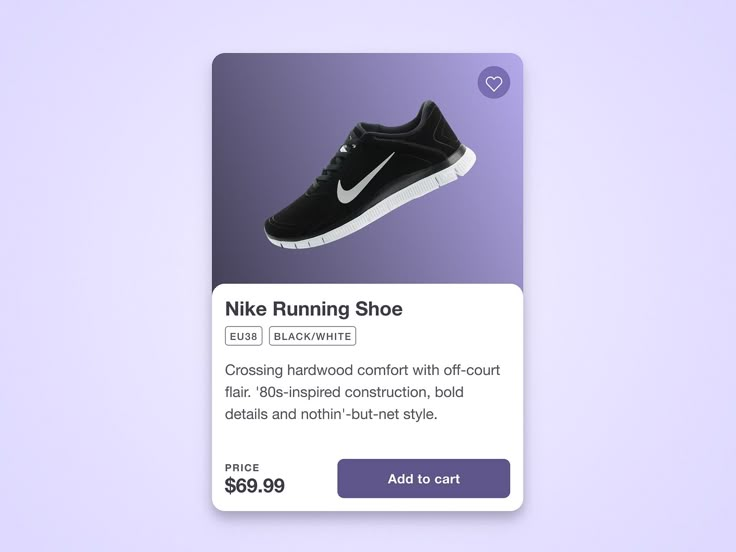Toggle the wishlist heart on the product image
The image size is (736, 552).
click(x=493, y=83)
